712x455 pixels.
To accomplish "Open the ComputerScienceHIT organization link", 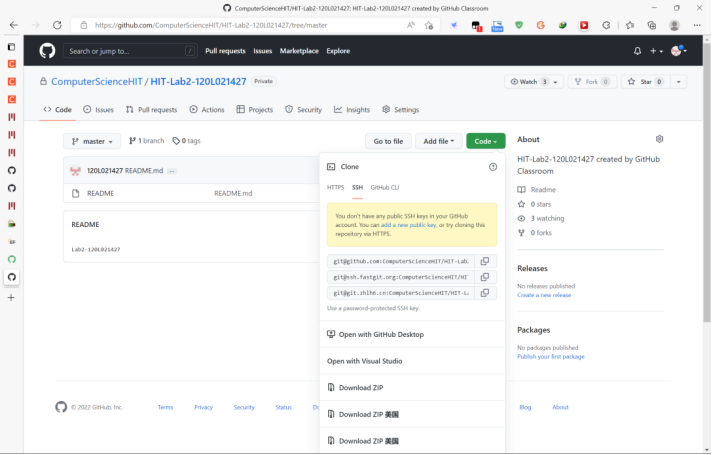I will click(97, 82).
